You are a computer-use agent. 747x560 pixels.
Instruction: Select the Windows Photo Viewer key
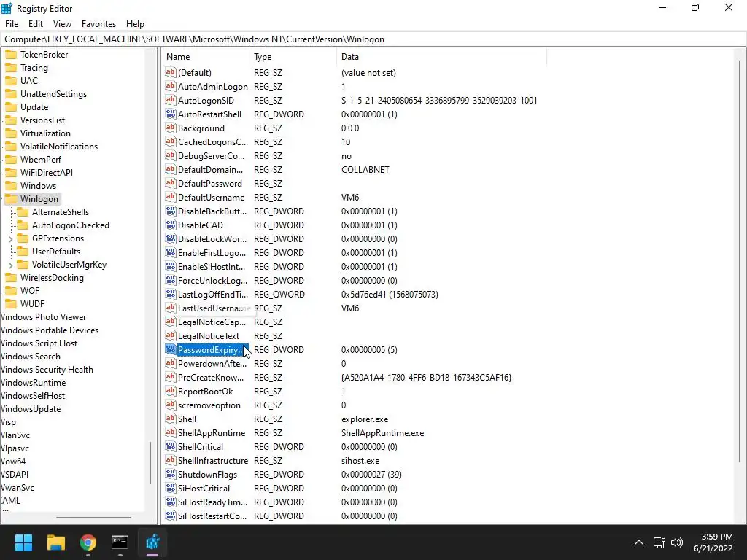[43, 317]
